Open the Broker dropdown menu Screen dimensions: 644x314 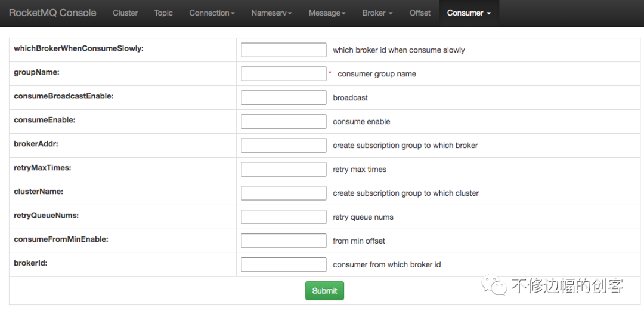point(377,13)
